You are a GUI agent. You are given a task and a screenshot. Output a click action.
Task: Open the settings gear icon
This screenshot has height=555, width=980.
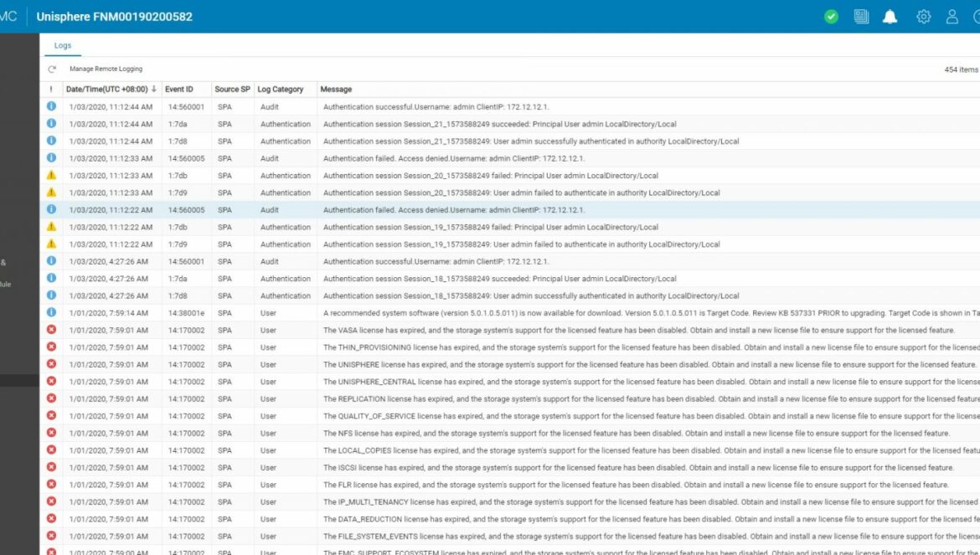point(924,17)
